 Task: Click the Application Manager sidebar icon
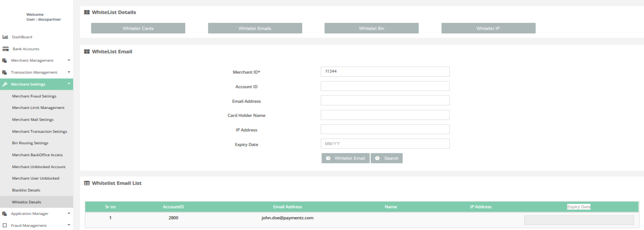pyautogui.click(x=4, y=214)
